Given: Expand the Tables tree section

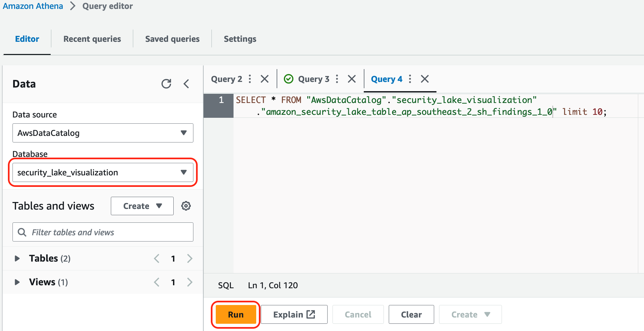Looking at the screenshot, I should pos(17,259).
